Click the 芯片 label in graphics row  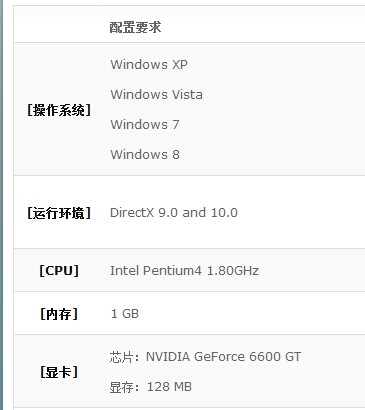119,357
